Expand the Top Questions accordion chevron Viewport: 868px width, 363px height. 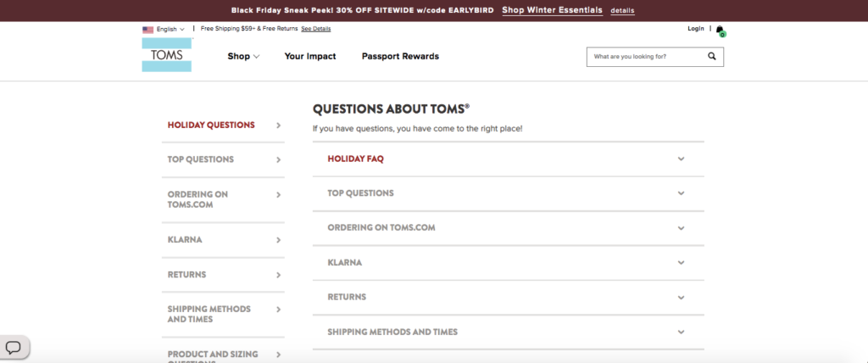pyautogui.click(x=681, y=193)
